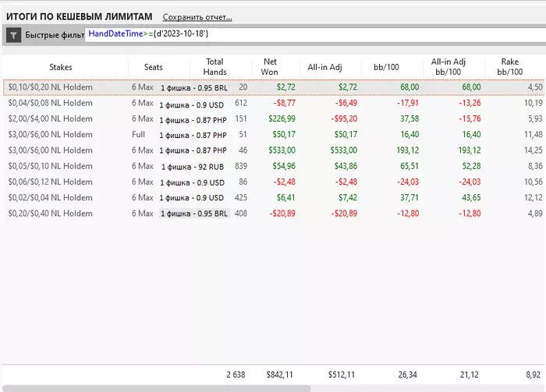Select the $0,02/$0,04 NL Holdem row
546x392 pixels.
275,198
